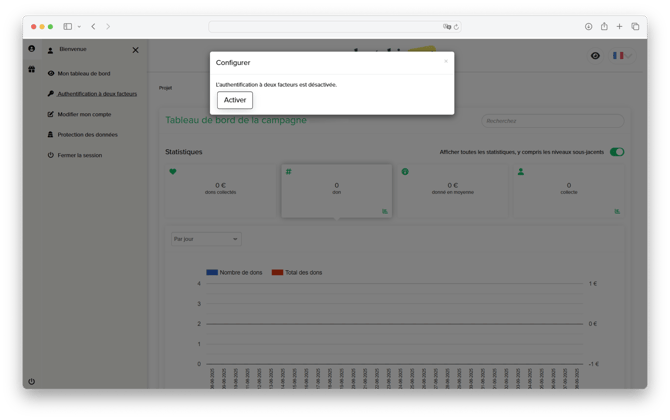This screenshot has height=420, width=670.
Task: Open a new tab with plus icon
Action: (619, 26)
